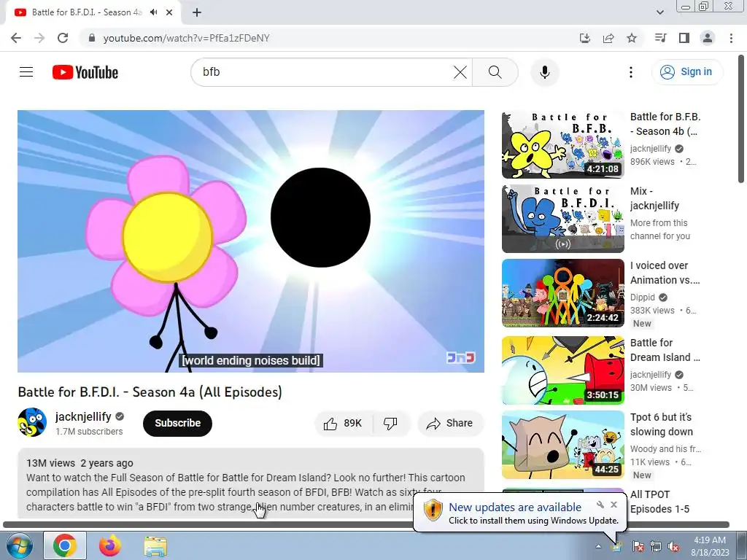Viewport: 747px width, 560px height.
Task: Click the horizontal scrollbar at the bottom
Action: click(366, 525)
